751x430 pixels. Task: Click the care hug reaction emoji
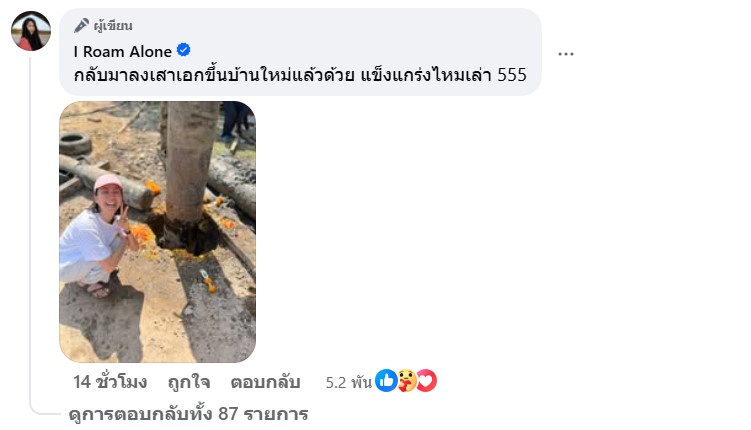pos(406,381)
